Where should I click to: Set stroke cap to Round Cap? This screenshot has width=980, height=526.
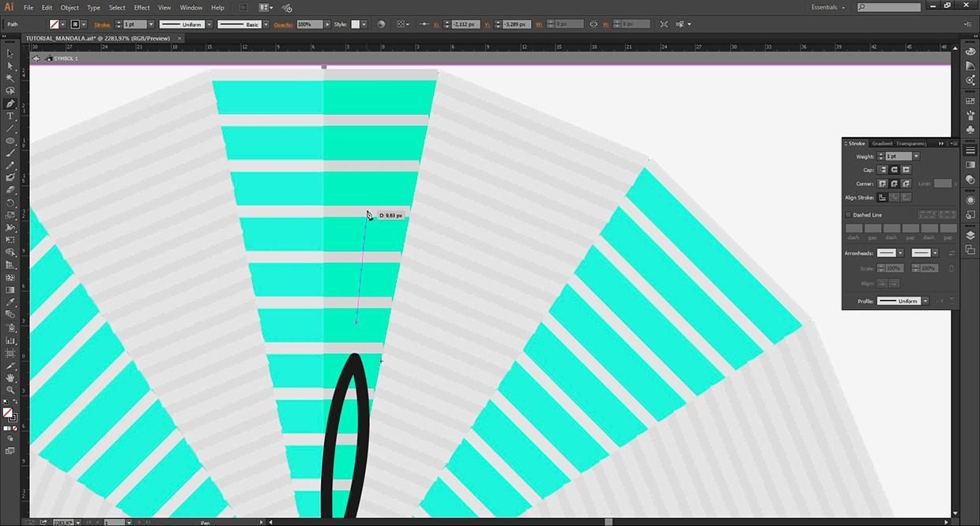tap(895, 170)
